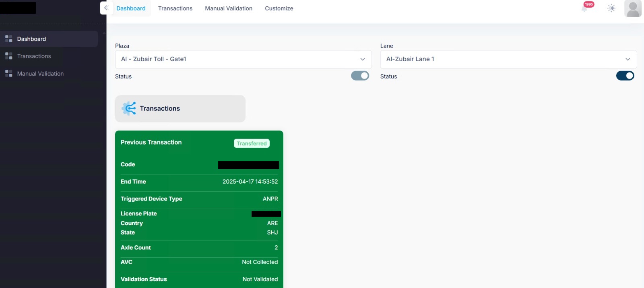644x288 pixels.
Task: Toggle the Lane status switch
Action: (x=625, y=76)
